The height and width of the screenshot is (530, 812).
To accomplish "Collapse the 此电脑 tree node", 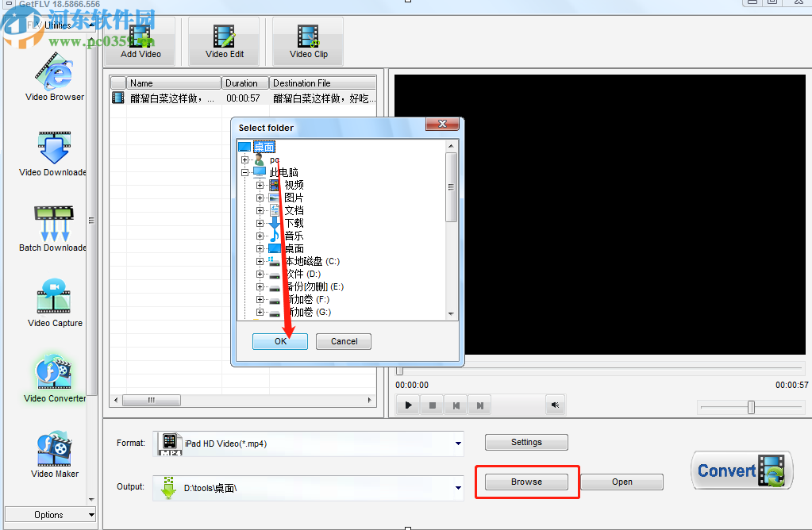I will pyautogui.click(x=244, y=171).
